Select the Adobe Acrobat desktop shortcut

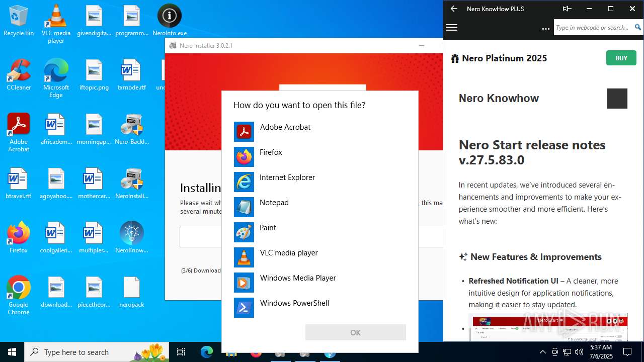(x=19, y=133)
